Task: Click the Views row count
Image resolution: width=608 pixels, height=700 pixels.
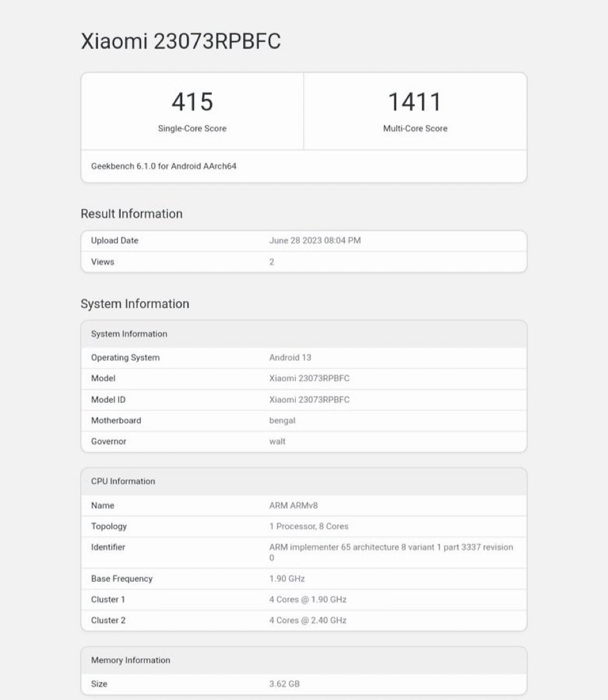Action: [x=272, y=262]
